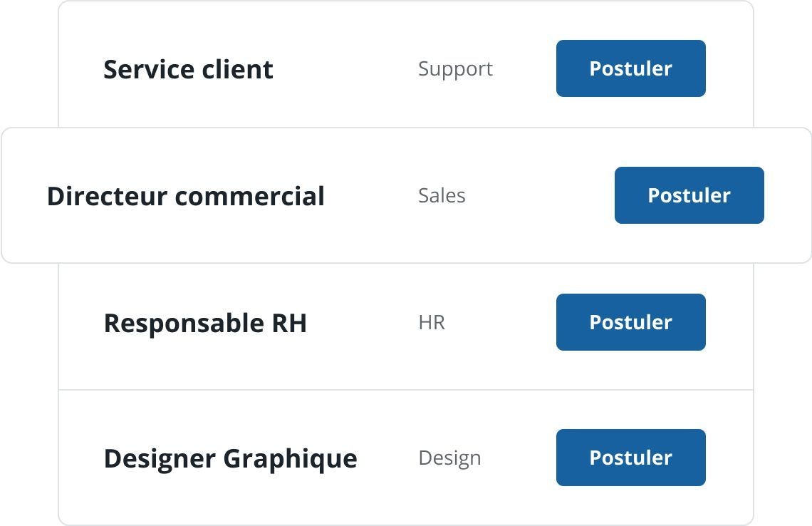The image size is (812, 526).
Task: Apply for the Support position
Action: tap(630, 68)
